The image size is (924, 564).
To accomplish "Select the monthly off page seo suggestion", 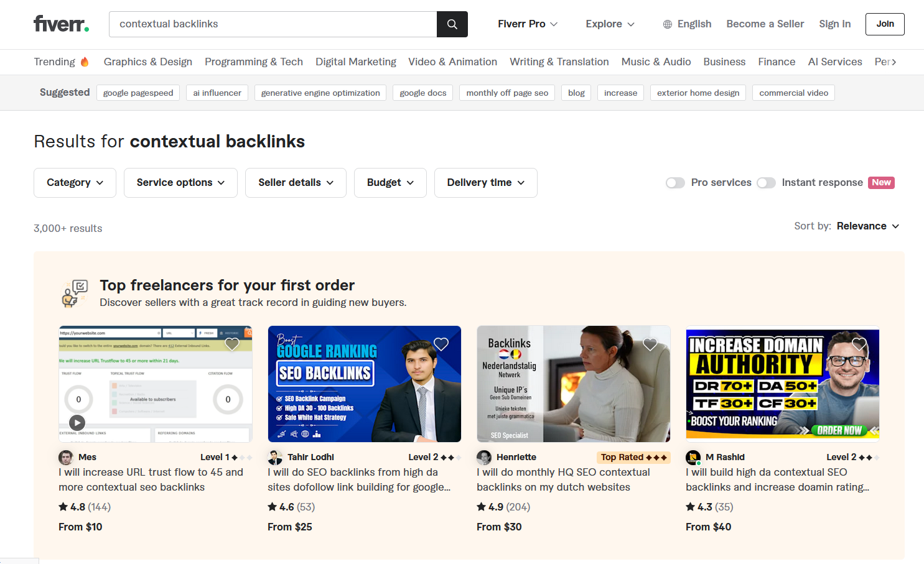I will pyautogui.click(x=507, y=93).
